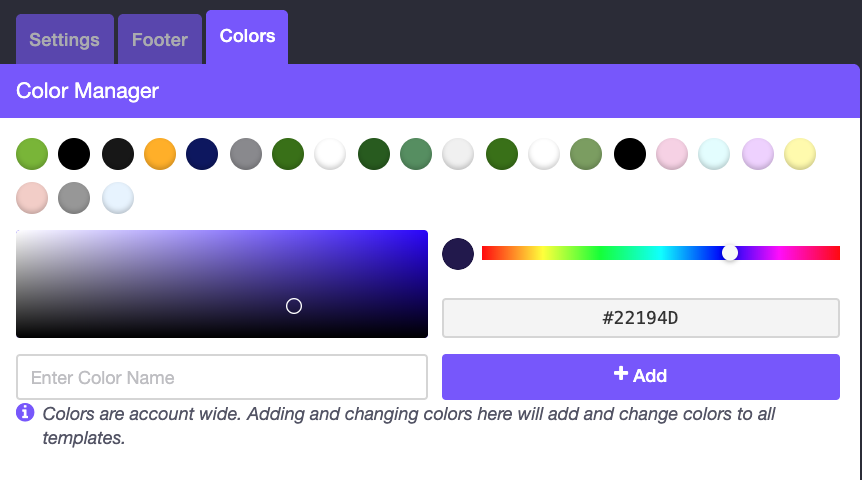Click the info icon beside the note
This screenshot has width=862, height=480.
25,412
